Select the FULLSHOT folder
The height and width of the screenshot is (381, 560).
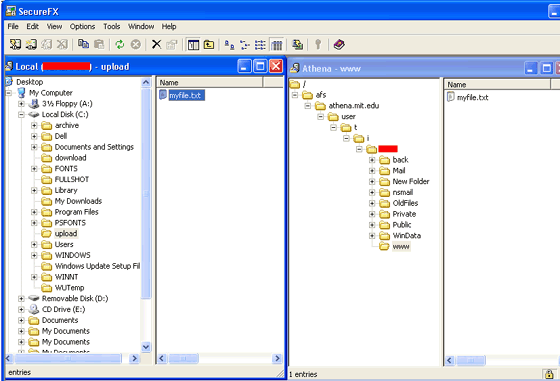[72, 180]
